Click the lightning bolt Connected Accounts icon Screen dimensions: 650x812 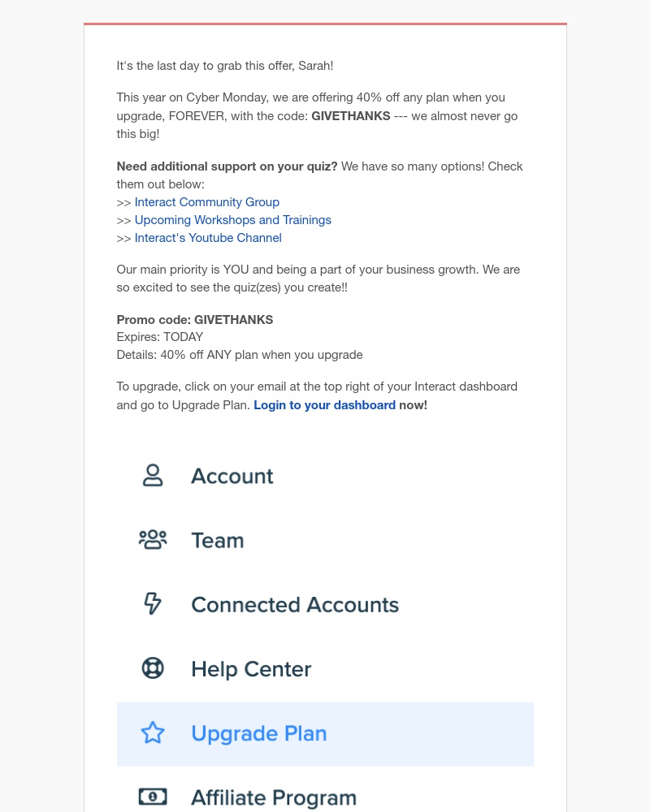[153, 604]
